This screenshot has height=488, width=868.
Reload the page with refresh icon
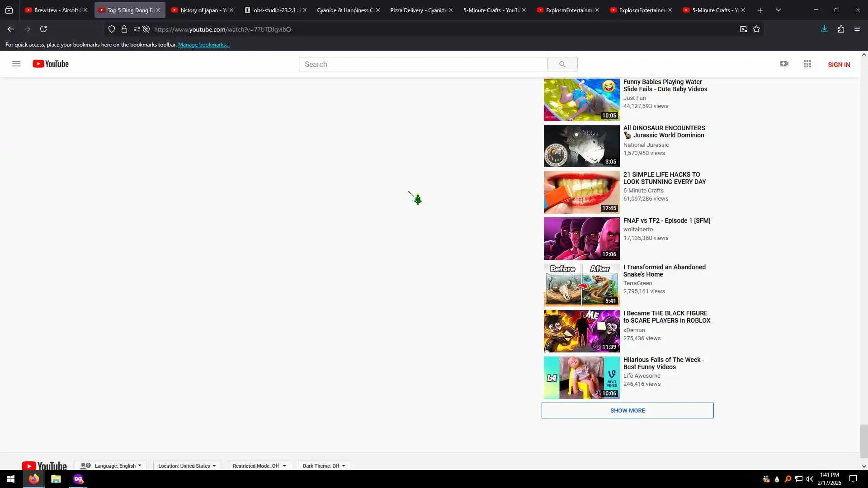point(43,29)
